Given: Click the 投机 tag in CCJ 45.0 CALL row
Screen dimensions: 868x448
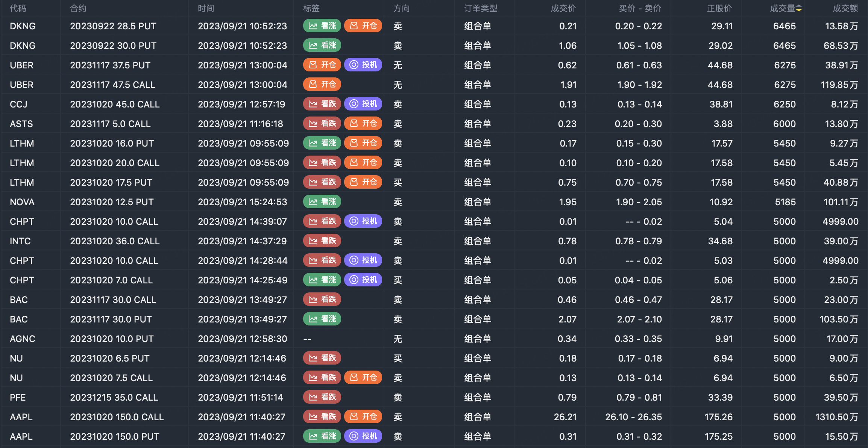Looking at the screenshot, I should 363,104.
